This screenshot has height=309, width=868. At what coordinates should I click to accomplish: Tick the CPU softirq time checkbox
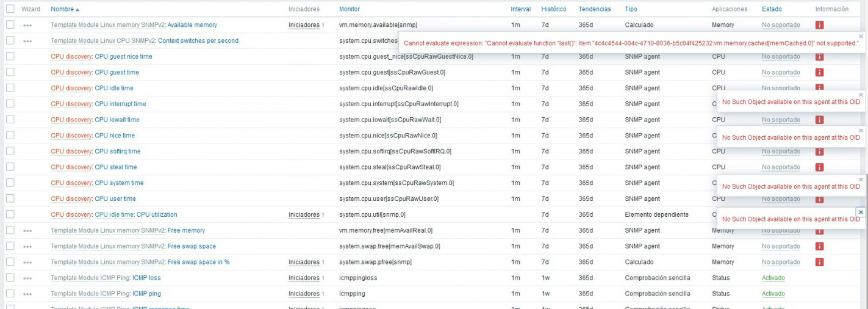(10, 151)
